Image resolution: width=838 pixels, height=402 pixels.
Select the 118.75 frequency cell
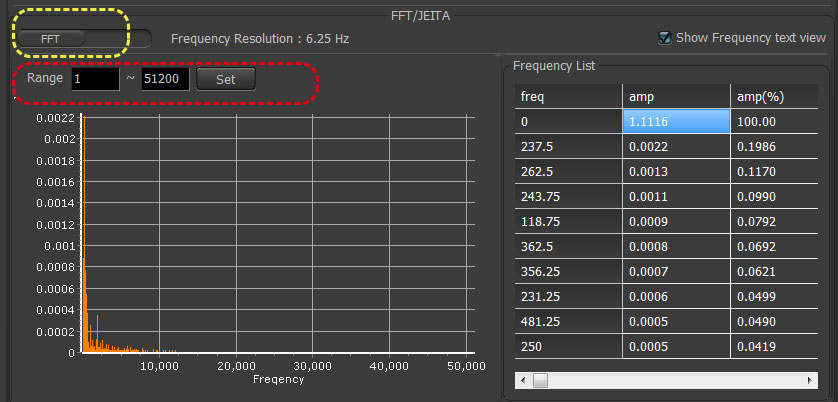tap(568, 220)
